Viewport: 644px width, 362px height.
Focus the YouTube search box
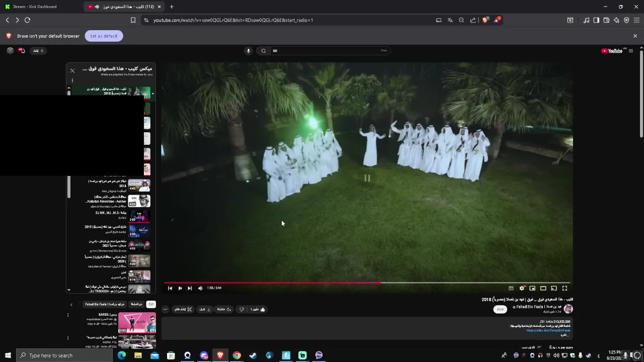[330, 51]
